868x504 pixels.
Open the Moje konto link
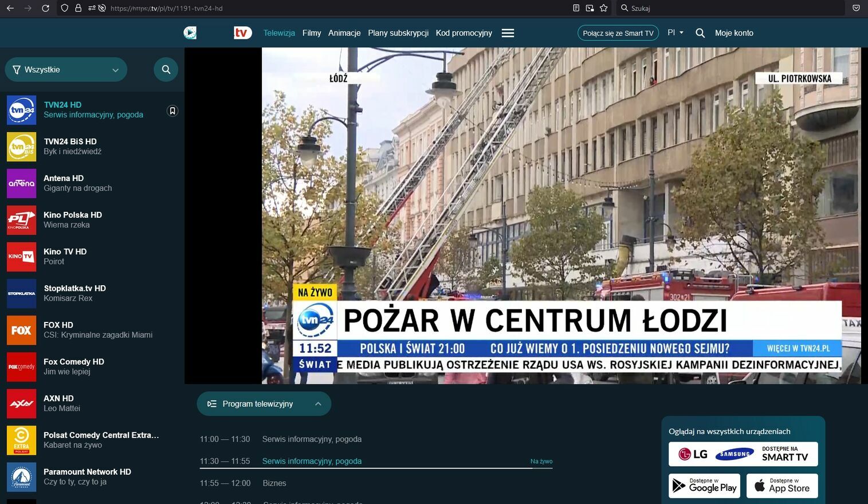[x=734, y=33]
